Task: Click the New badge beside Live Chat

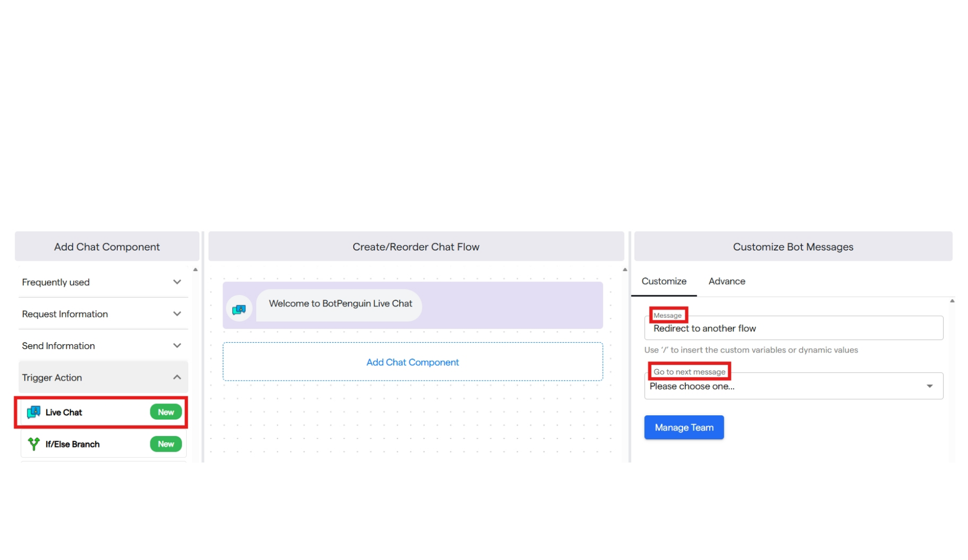Action: tap(165, 412)
